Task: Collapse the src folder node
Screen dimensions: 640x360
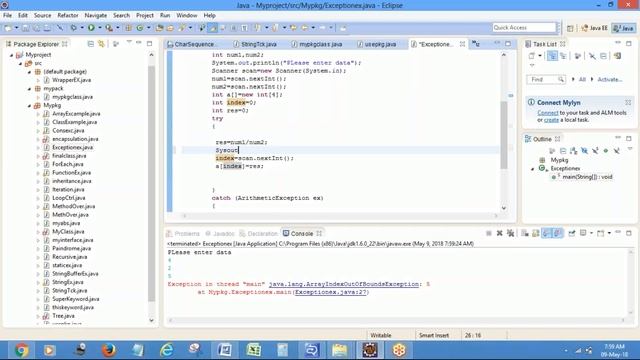Action: pos(20,63)
